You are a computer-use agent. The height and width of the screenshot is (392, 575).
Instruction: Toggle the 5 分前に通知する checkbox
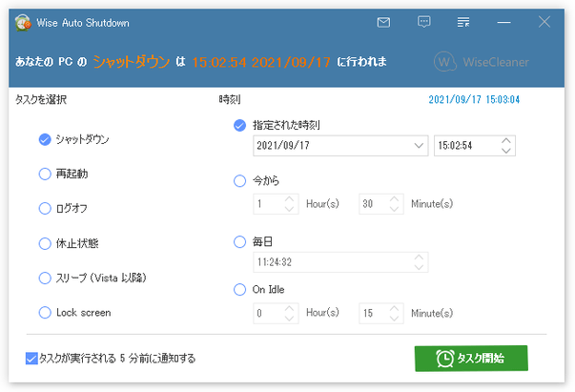point(31,359)
